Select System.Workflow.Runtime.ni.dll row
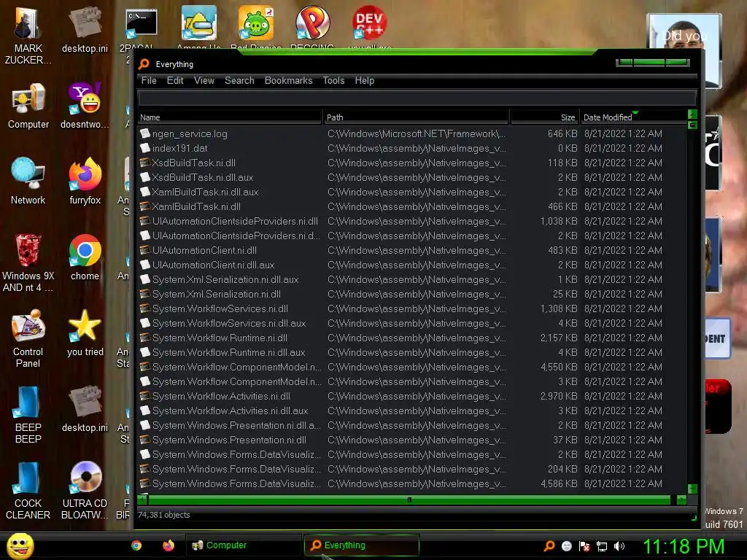 (412, 338)
